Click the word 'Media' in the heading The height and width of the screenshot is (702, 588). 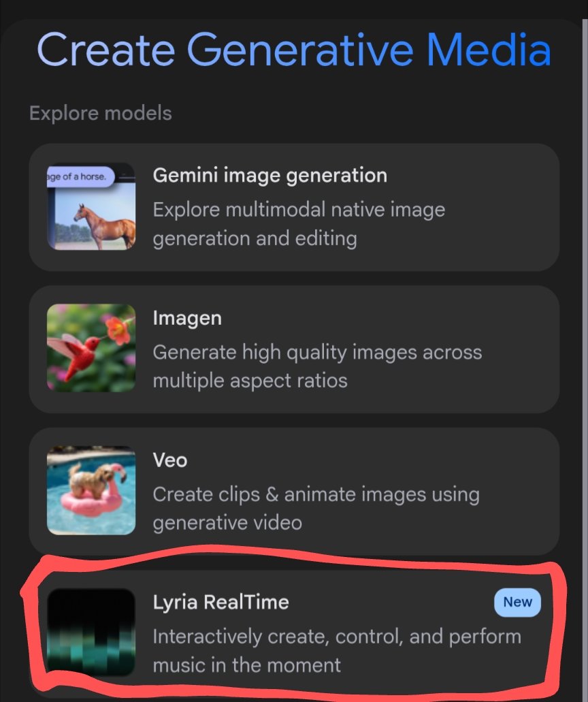tap(488, 50)
